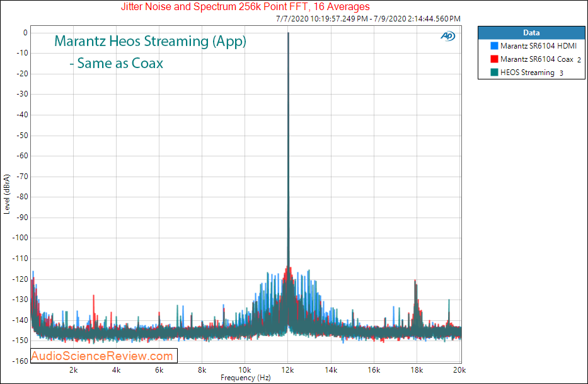Click the 0 dB level tick label
This screenshot has width=588, height=384.
[x=25, y=33]
